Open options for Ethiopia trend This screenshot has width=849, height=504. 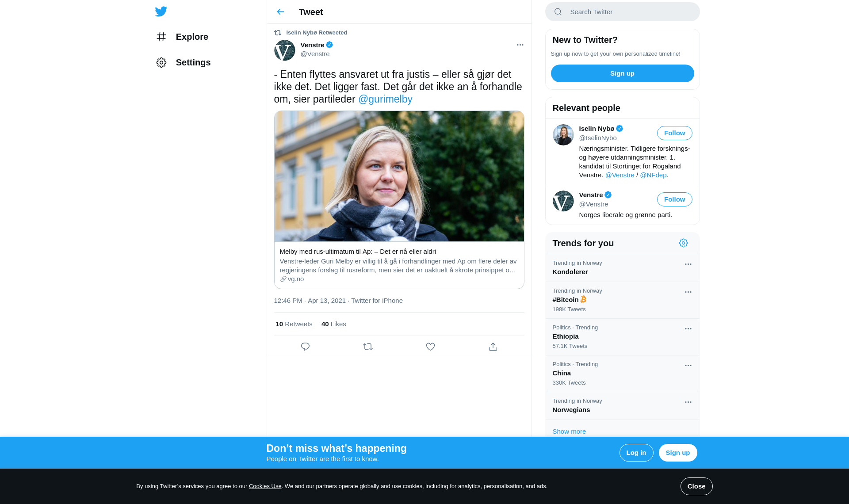tap(688, 329)
